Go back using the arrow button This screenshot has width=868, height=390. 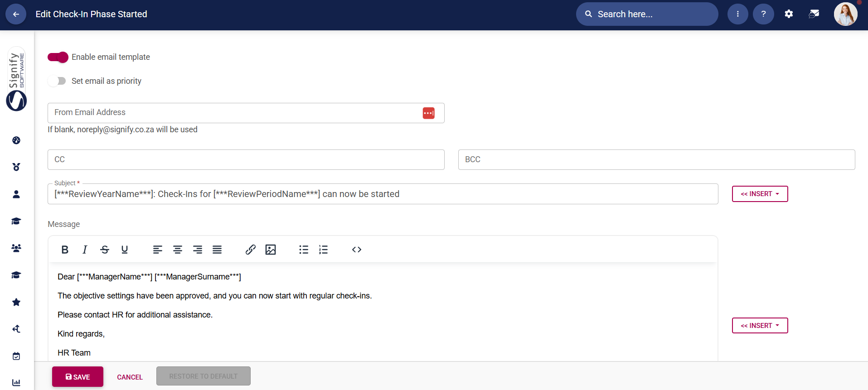(16, 14)
